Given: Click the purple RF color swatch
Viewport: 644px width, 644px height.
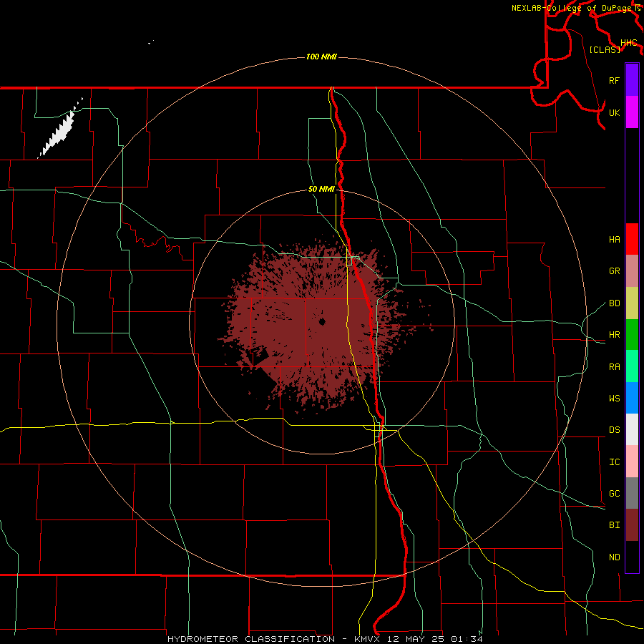Looking at the screenshot, I should pyautogui.click(x=632, y=80).
